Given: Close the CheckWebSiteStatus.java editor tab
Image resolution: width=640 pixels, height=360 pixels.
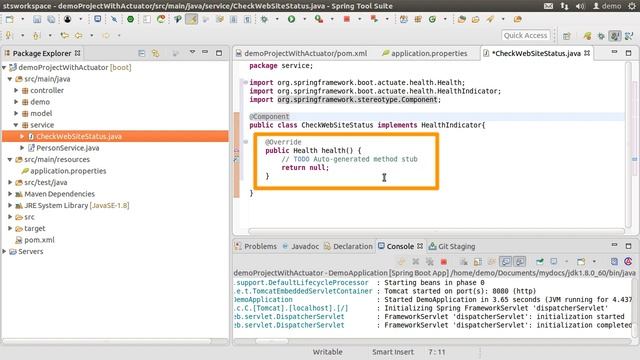Looking at the screenshot, I should pos(587,53).
